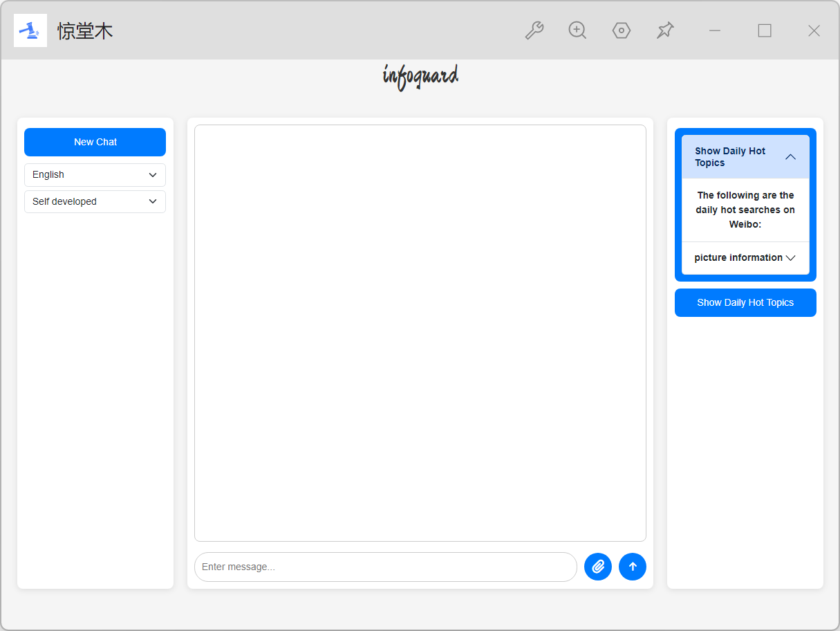Screen dimensions: 840x631
Task: Close the application window
Action: click(814, 30)
